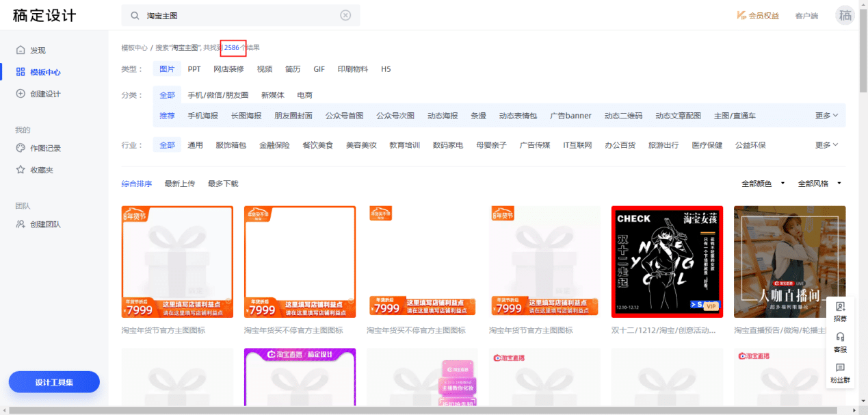Open 作图记录 in the sidebar

(38, 148)
